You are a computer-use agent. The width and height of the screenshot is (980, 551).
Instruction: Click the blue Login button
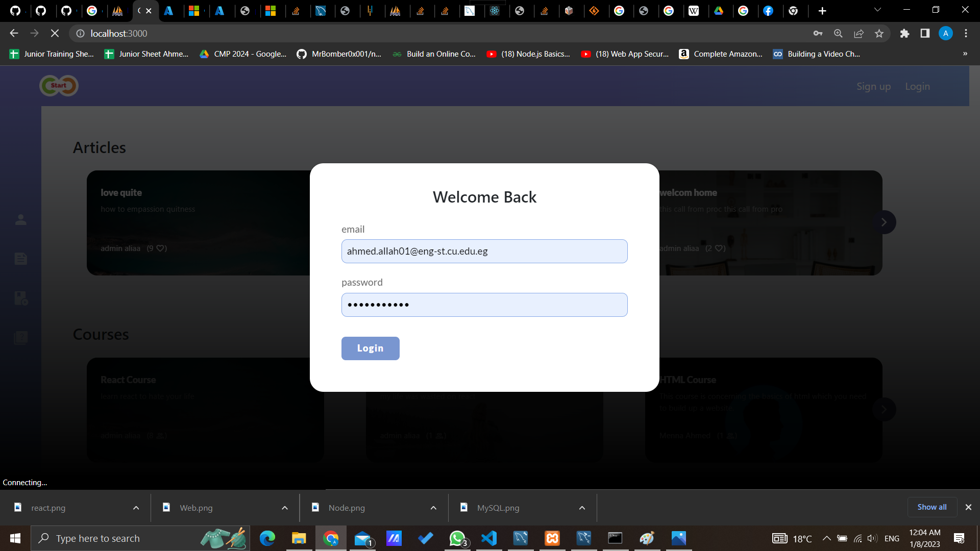click(370, 348)
